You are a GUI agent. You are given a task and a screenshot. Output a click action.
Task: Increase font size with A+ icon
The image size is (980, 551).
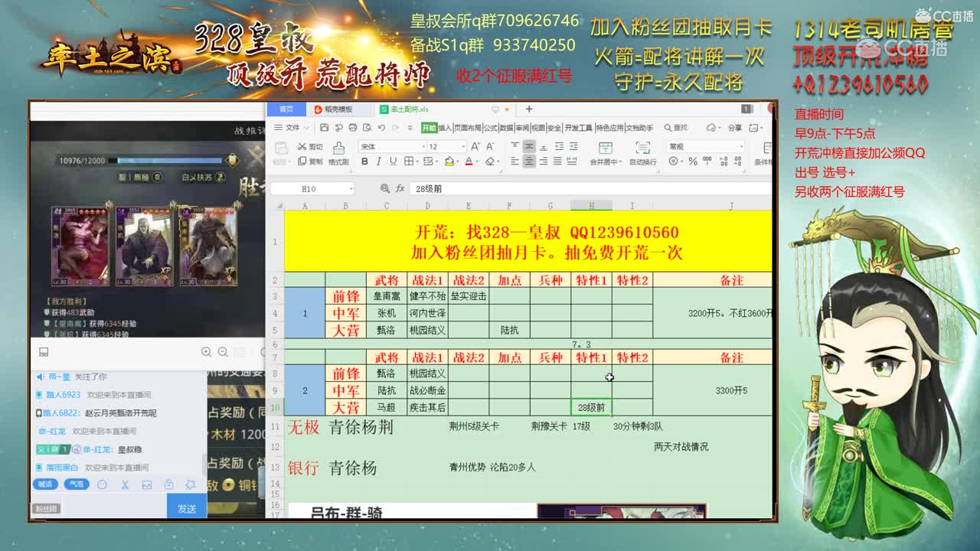pyautogui.click(x=475, y=146)
